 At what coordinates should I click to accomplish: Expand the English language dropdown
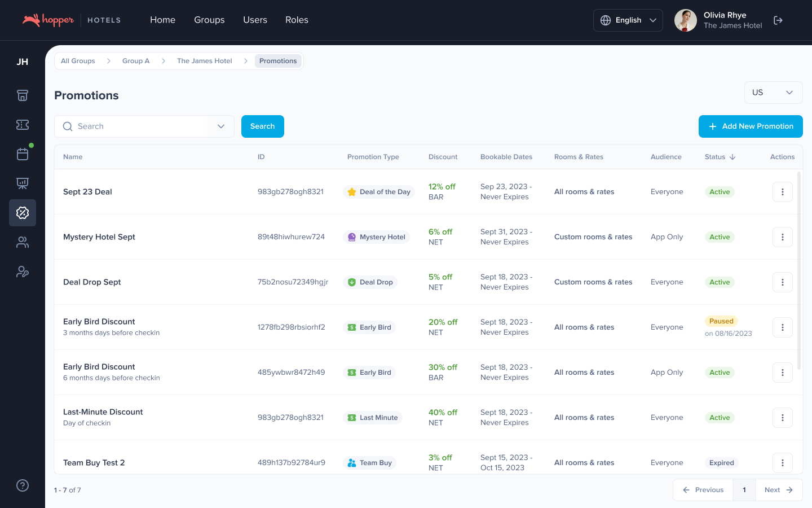(628, 20)
